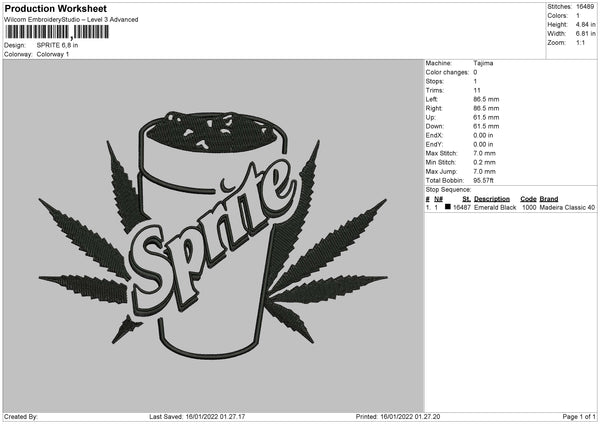Click the Max Stitch value
The image size is (600, 424).
[x=484, y=153]
